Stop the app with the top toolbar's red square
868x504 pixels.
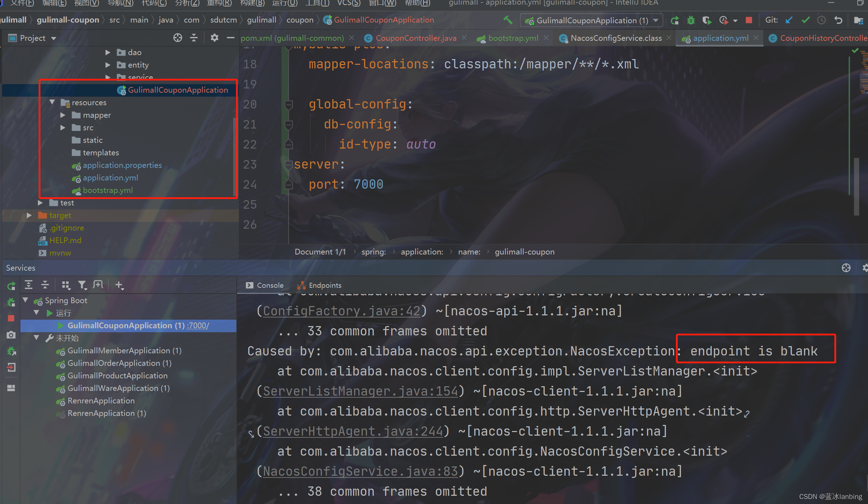749,20
